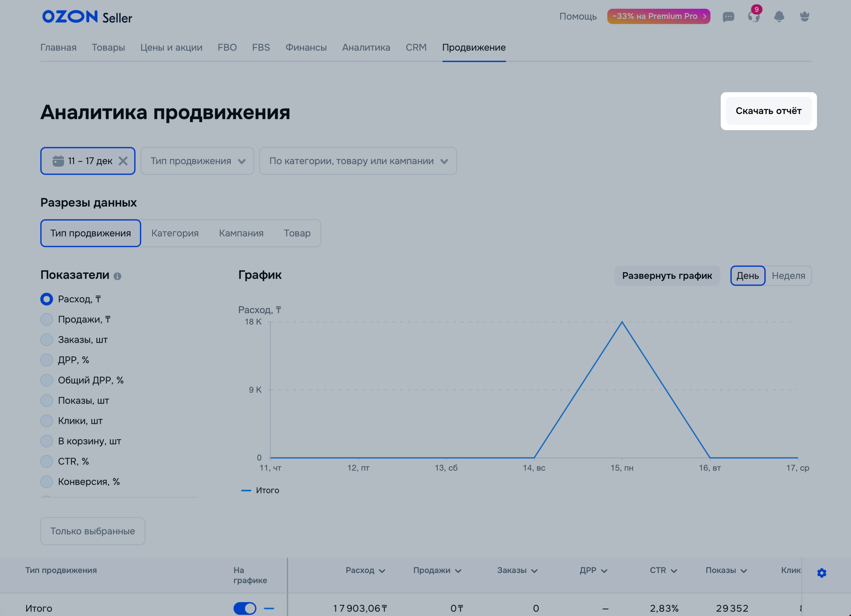This screenshot has height=616, width=851.
Task: Toggle Итого row display on chart
Action: pyautogui.click(x=244, y=608)
